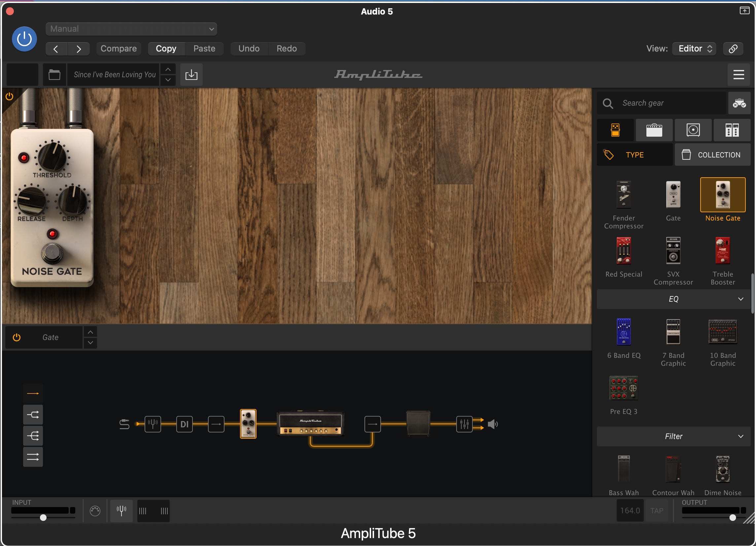Screen dimensions: 756x546
Task: Open the View Editor dropdown
Action: (x=694, y=49)
